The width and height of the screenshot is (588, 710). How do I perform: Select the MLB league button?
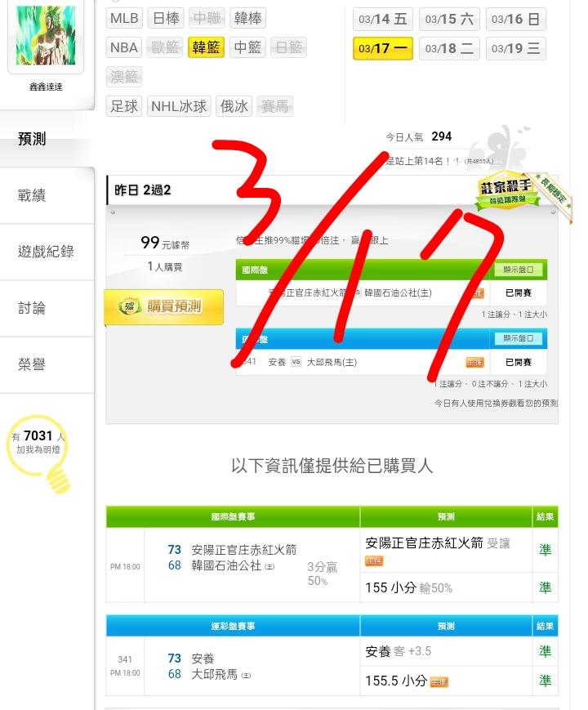click(x=124, y=18)
